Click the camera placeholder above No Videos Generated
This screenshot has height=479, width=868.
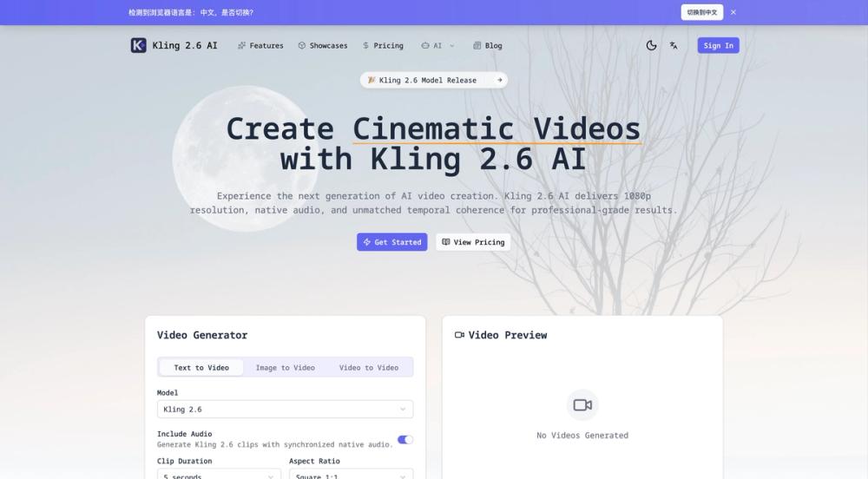582,405
